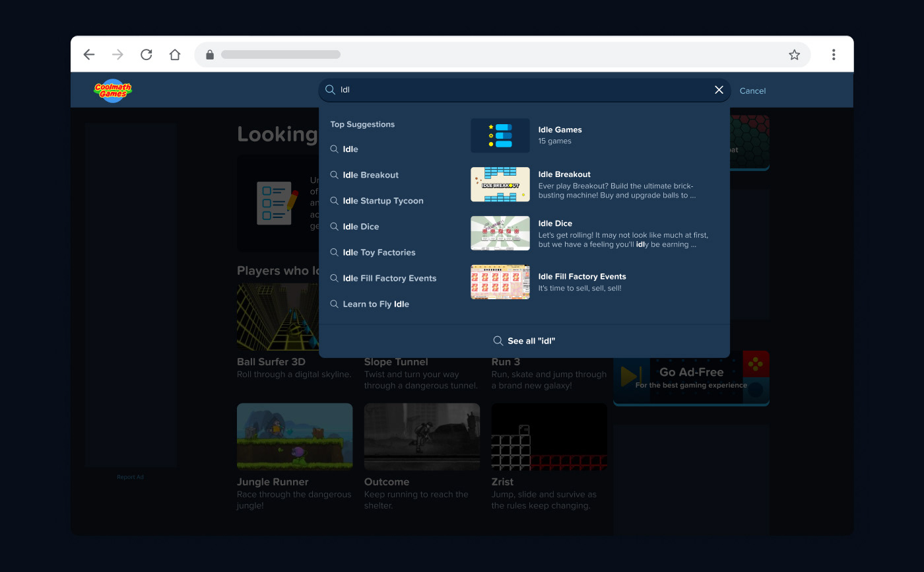Click 'Top Suggestions' heading text
Viewport: 924px width, 572px height.
point(362,124)
